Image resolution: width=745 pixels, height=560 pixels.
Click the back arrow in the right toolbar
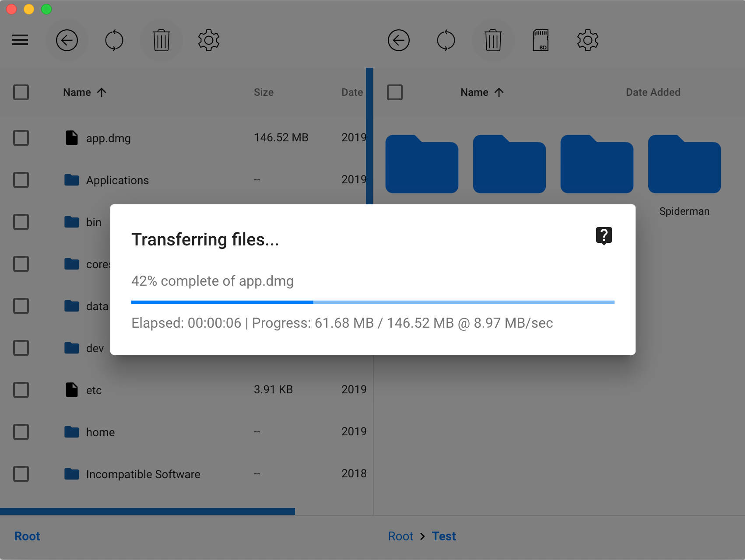coord(399,40)
